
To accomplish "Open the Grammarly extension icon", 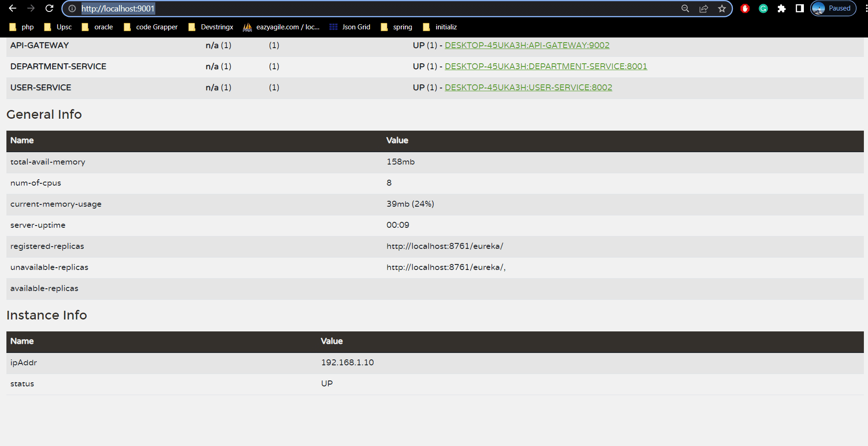I will tap(763, 8).
